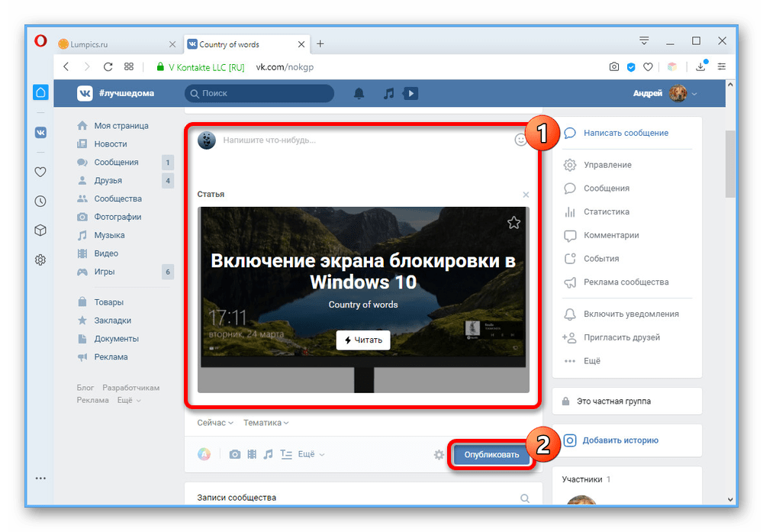Open the sidebar three-dots setup menu
This screenshot has width=763, height=532.
click(x=41, y=479)
